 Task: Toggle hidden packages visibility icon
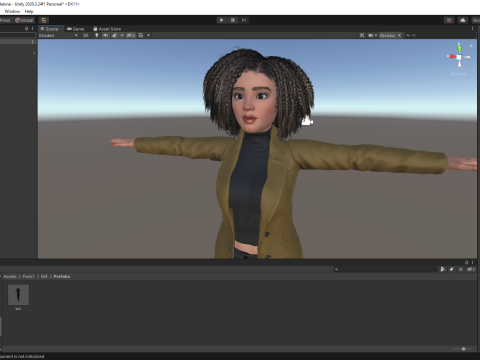pos(471,269)
